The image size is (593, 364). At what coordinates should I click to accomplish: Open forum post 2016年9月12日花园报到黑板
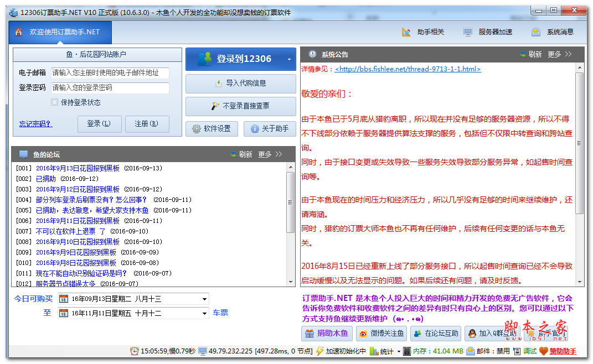click(x=78, y=189)
